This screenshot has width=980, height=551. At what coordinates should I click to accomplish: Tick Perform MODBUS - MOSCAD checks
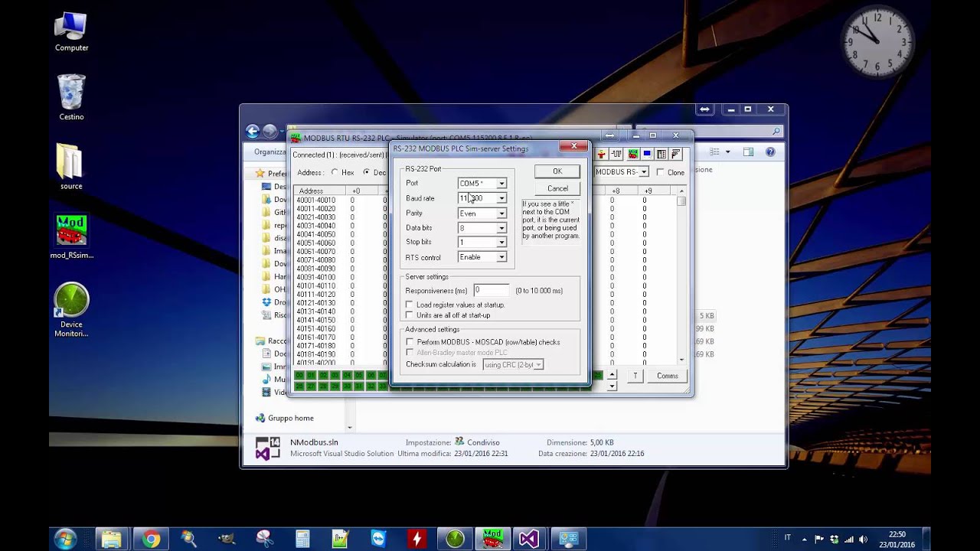coord(410,342)
